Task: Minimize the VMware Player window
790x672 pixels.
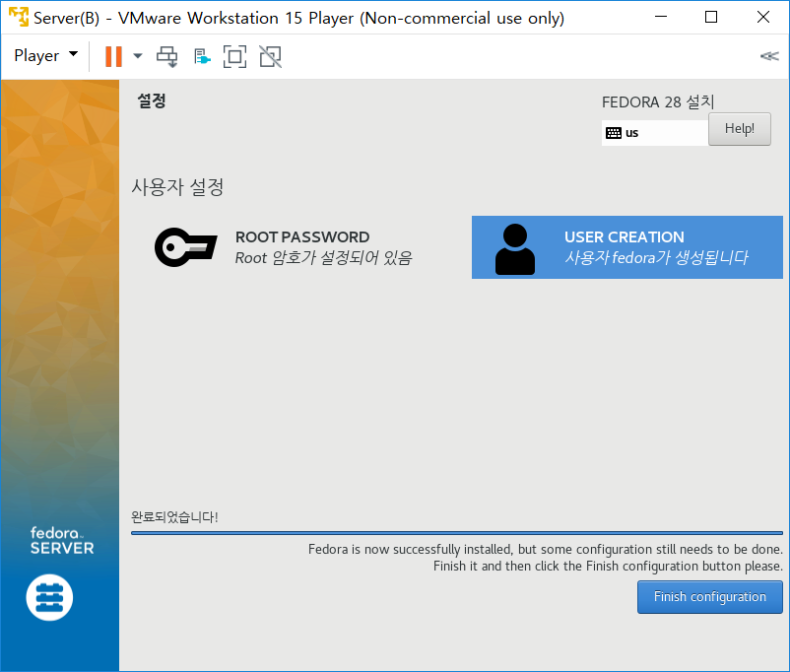Action: pos(661,17)
